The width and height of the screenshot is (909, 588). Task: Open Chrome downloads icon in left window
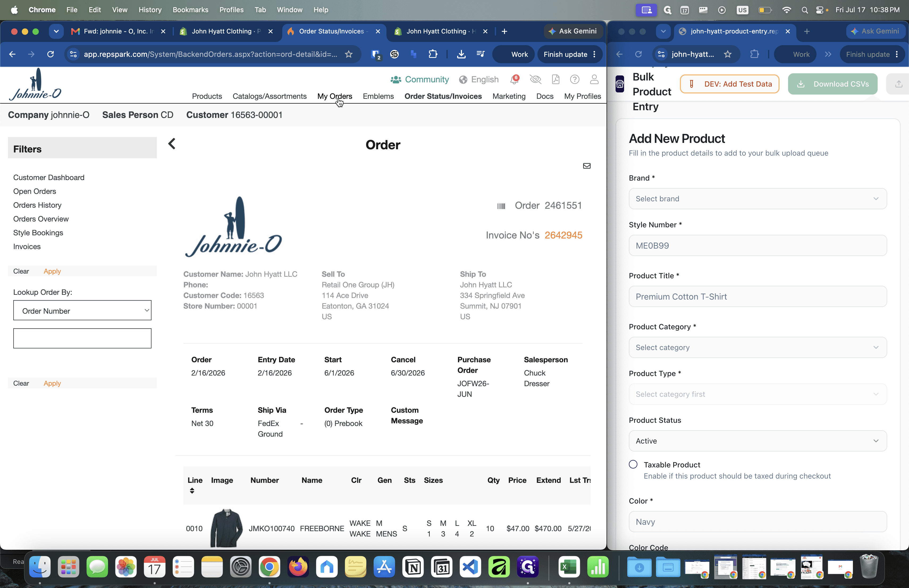461,54
